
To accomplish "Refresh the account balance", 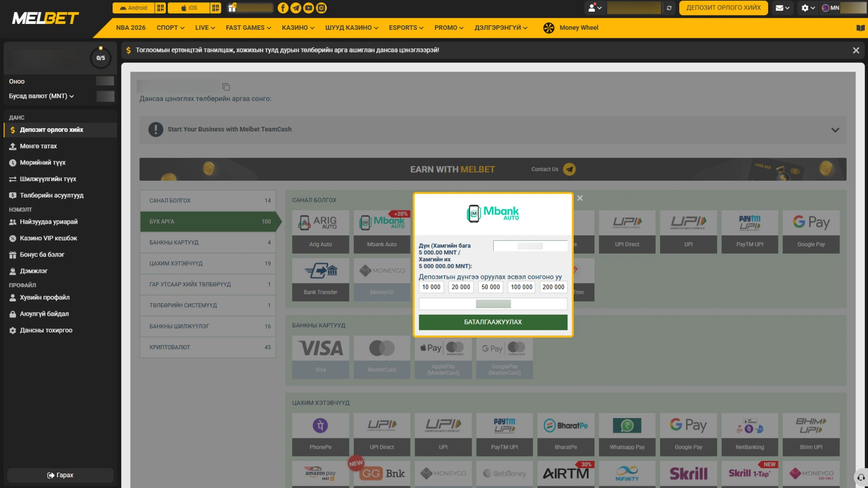I will pos(669,8).
